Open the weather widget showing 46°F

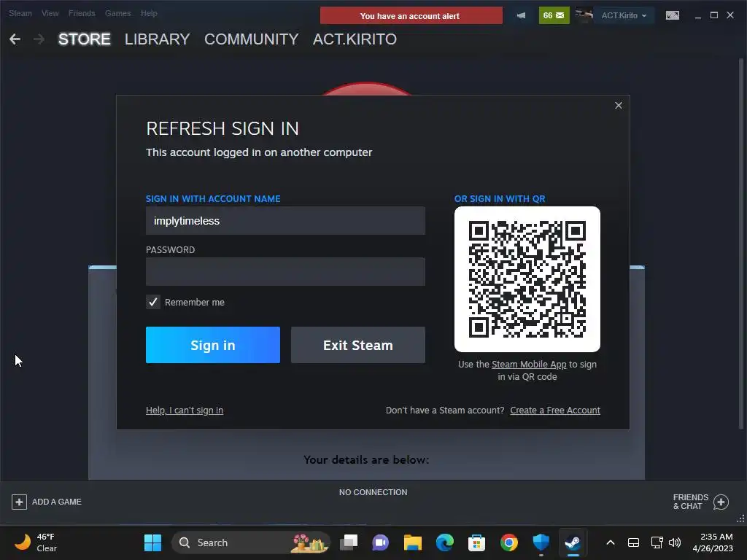[x=36, y=542]
